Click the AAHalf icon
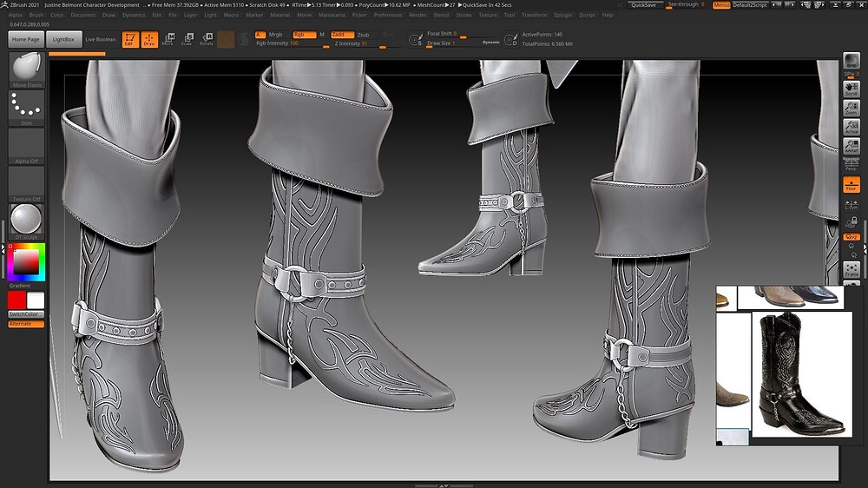The width and height of the screenshot is (868, 488). click(852, 146)
